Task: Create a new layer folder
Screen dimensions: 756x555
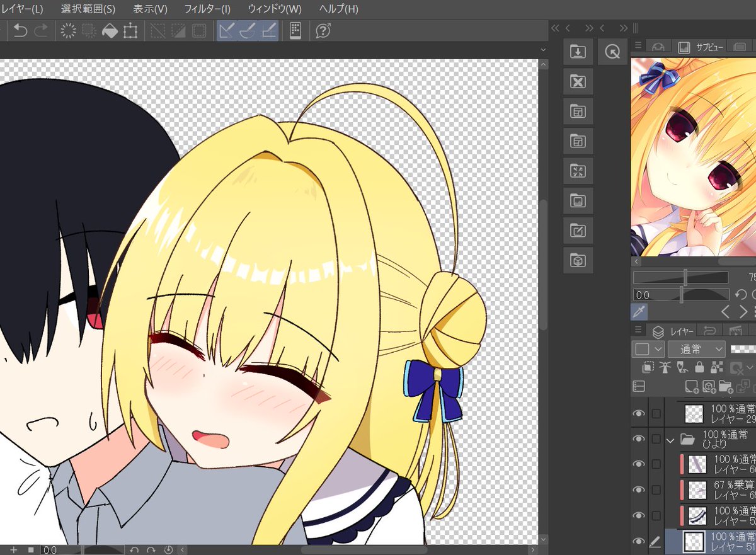Action: click(x=726, y=386)
